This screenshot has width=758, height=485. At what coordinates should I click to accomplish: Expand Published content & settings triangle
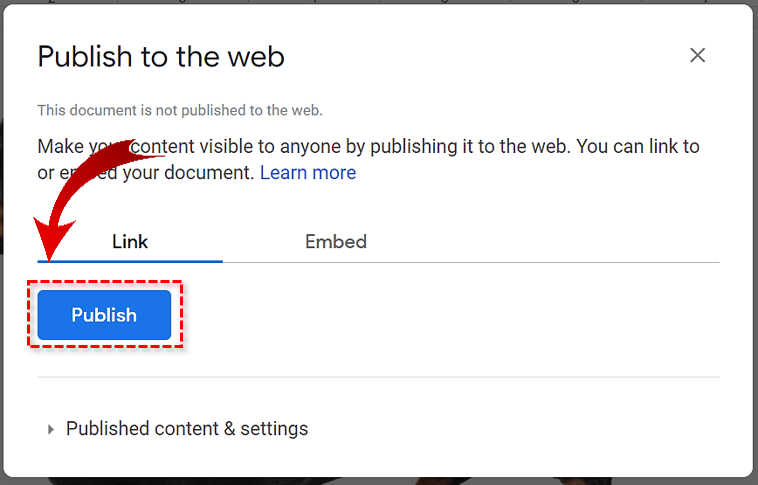[51, 429]
